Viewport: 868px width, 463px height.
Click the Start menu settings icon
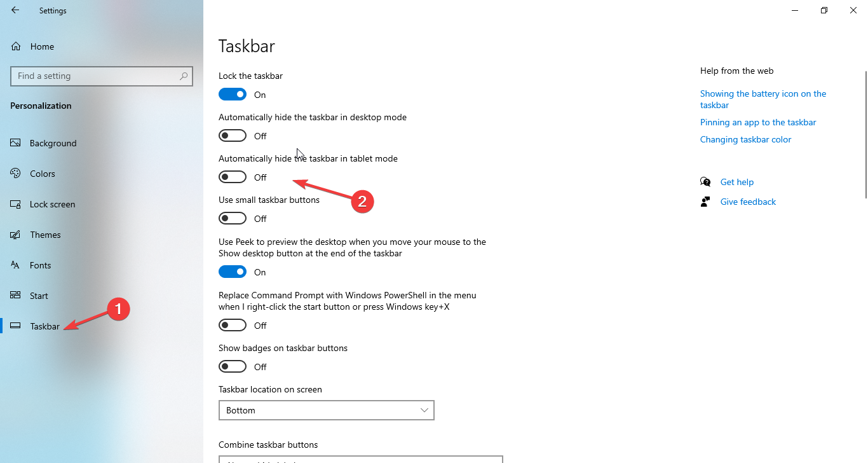tap(16, 295)
